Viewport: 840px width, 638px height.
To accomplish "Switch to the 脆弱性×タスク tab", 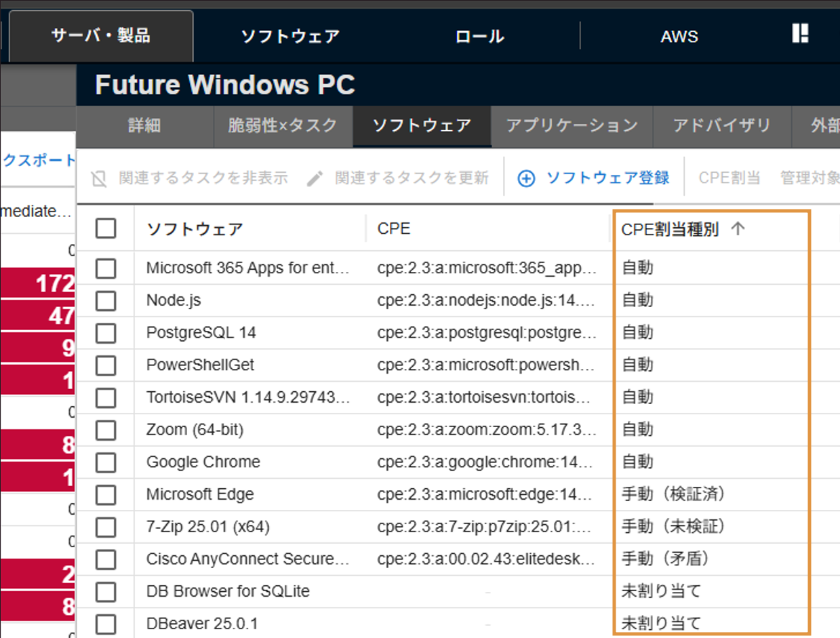I will tap(284, 126).
